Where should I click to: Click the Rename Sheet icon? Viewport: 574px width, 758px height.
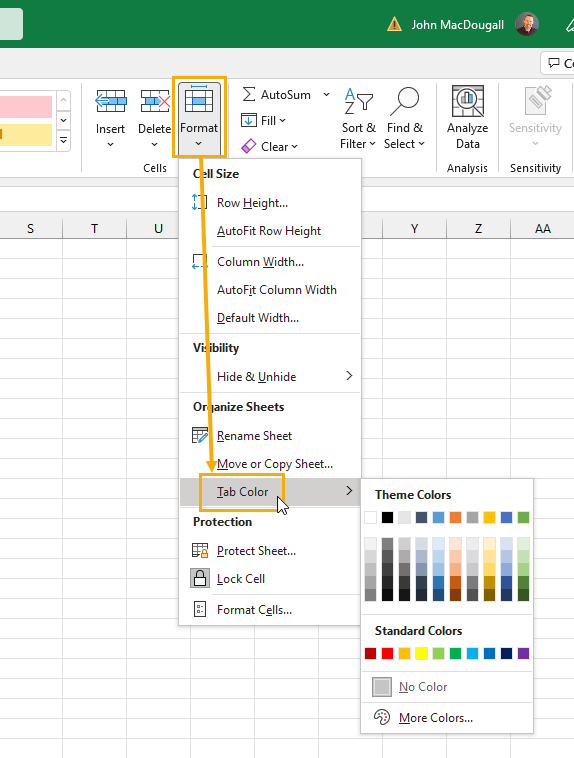pyautogui.click(x=200, y=436)
